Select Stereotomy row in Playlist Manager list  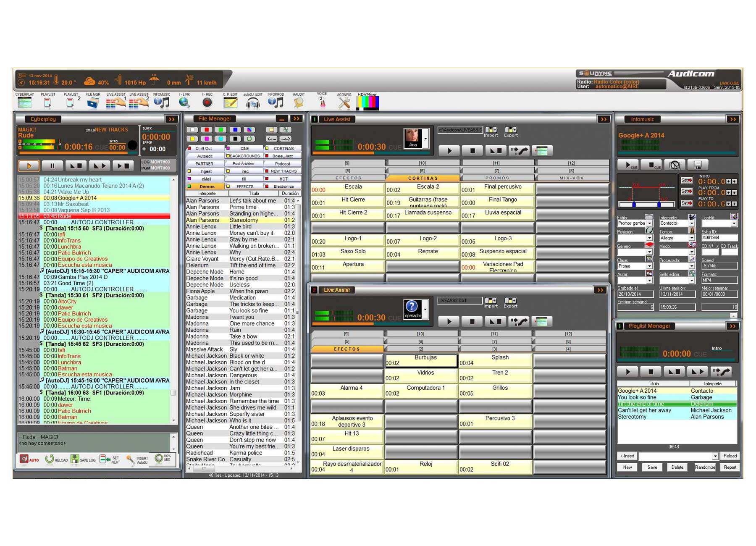pyautogui.click(x=677, y=417)
